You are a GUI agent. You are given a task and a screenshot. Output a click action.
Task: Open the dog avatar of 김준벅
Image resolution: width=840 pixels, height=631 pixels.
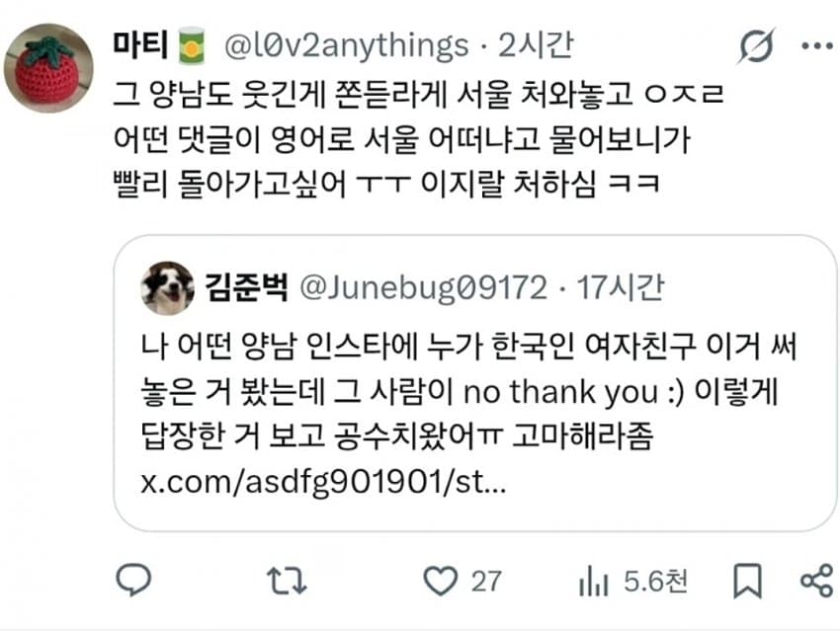click(x=168, y=288)
